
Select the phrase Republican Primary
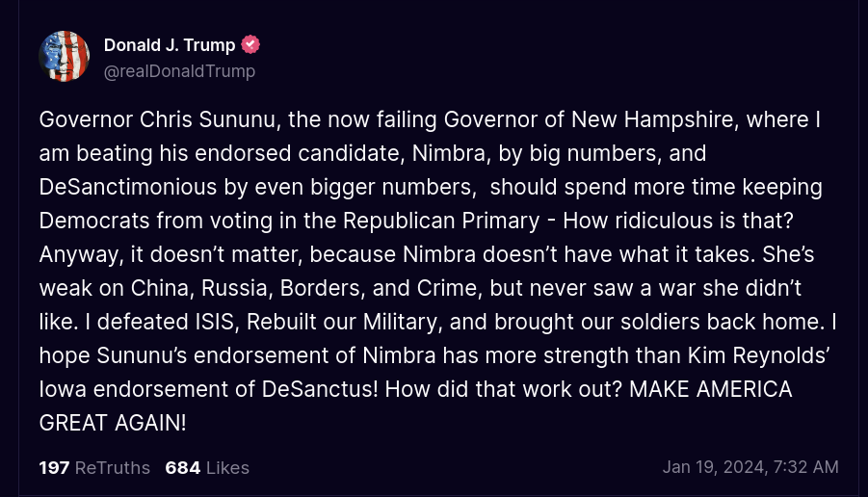(441, 222)
